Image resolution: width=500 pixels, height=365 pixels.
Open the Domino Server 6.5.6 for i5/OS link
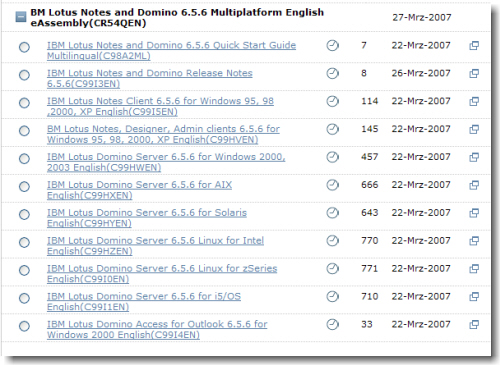[144, 302]
